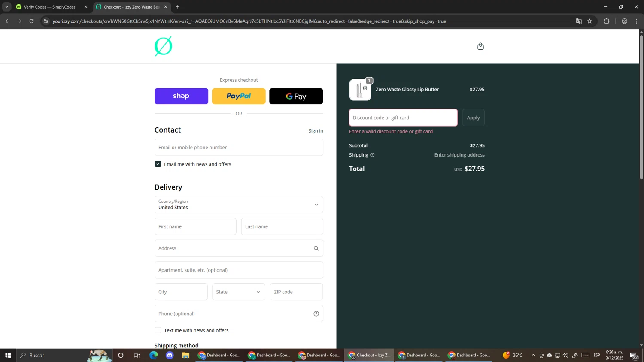Viewport: 644px width, 362px height.
Task: Open Task View in the taskbar
Action: pos(137,355)
